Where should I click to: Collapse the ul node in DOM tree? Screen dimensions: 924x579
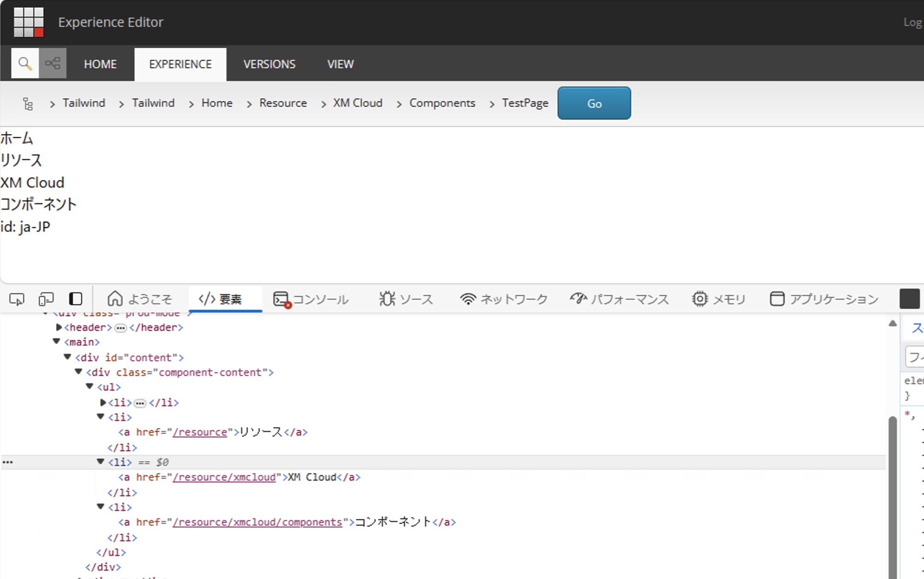coord(90,386)
